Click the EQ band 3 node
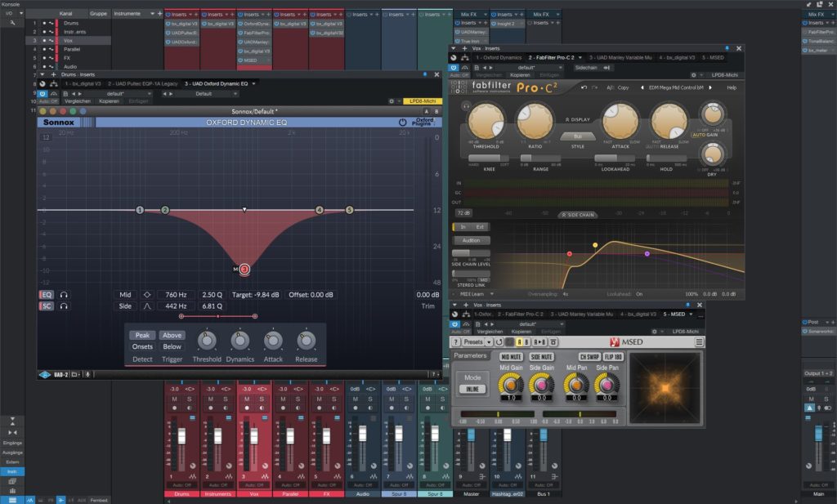 click(244, 268)
